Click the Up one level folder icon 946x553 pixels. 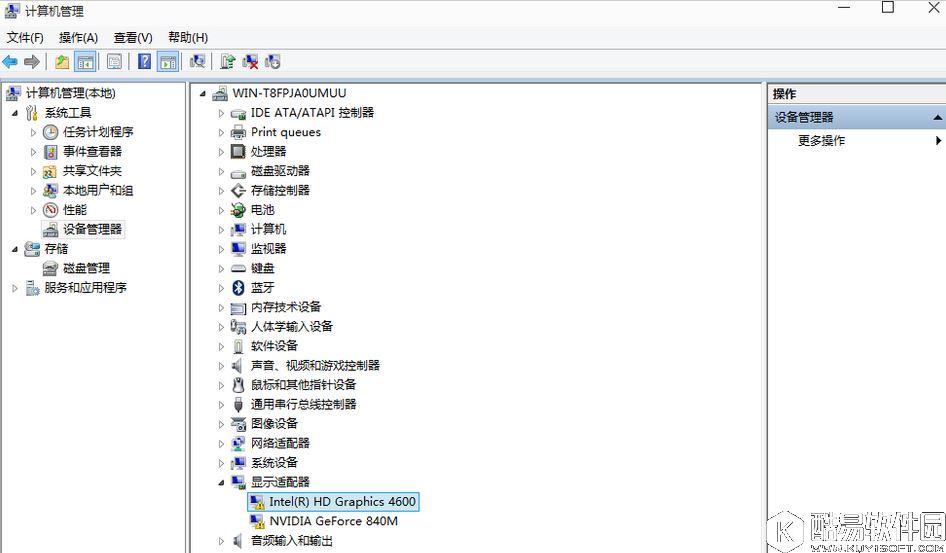[x=62, y=62]
